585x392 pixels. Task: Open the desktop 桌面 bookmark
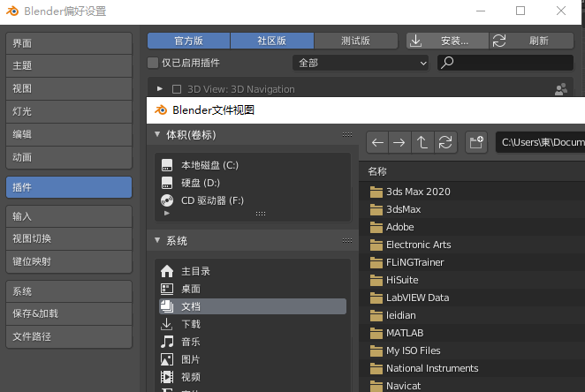(253, 289)
